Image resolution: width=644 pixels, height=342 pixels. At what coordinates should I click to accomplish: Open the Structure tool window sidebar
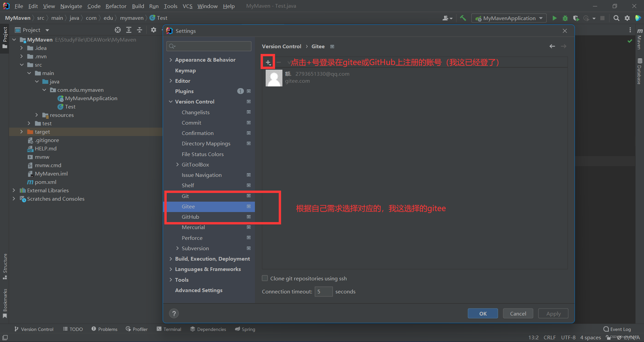coord(5,266)
